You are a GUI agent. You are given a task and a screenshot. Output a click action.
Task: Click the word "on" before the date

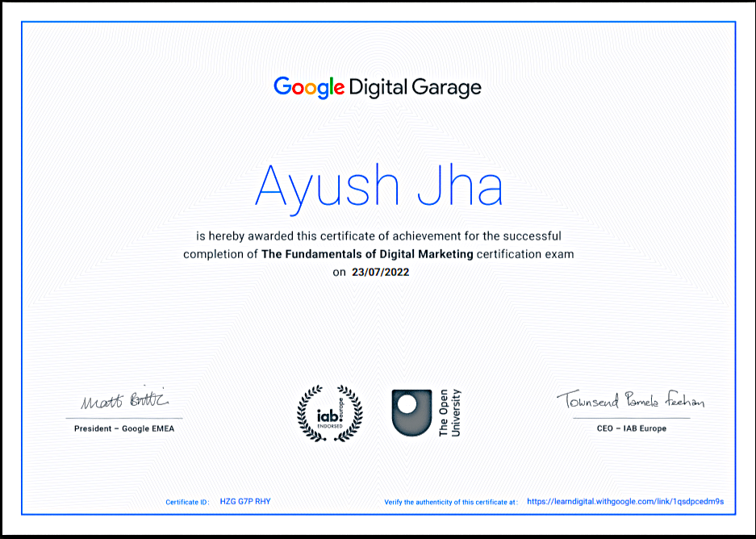(339, 273)
